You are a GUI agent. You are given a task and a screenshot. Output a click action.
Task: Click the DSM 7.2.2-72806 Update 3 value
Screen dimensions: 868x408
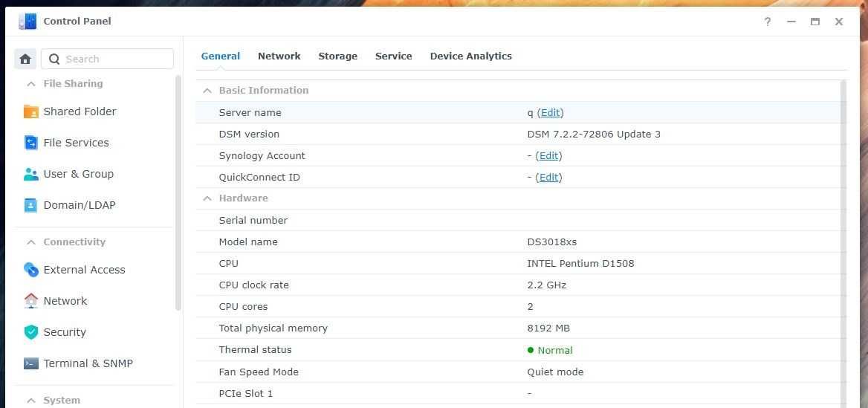tap(594, 134)
